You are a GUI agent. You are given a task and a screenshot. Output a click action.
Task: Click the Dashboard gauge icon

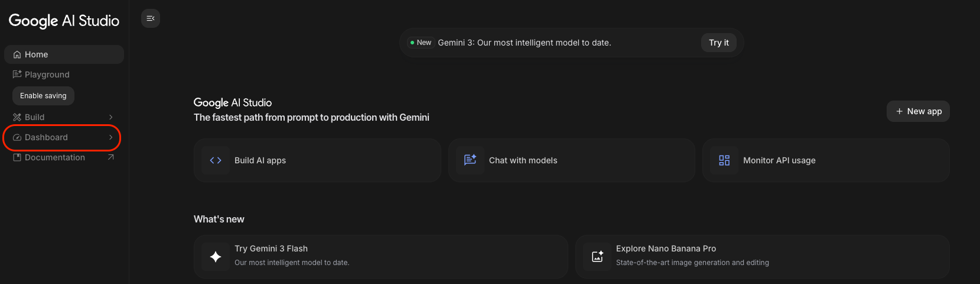[17, 137]
